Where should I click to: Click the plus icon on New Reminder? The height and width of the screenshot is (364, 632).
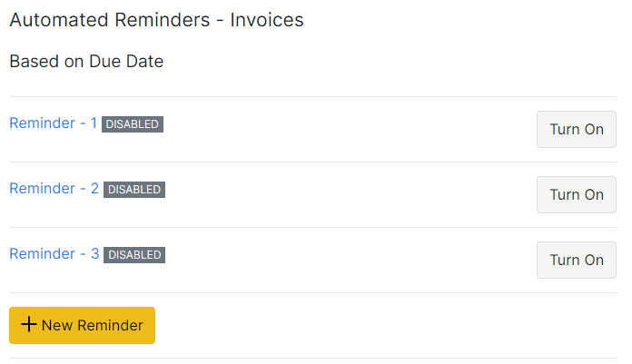[x=29, y=325]
